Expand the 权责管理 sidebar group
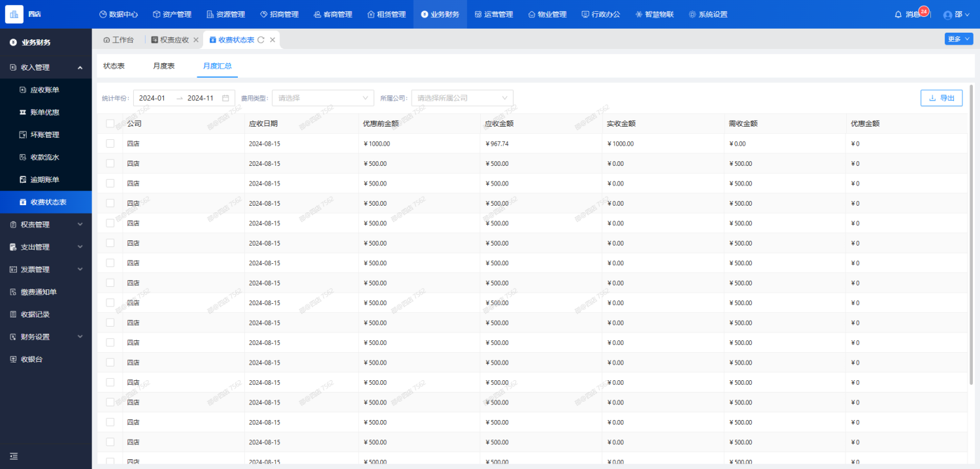 pos(46,225)
